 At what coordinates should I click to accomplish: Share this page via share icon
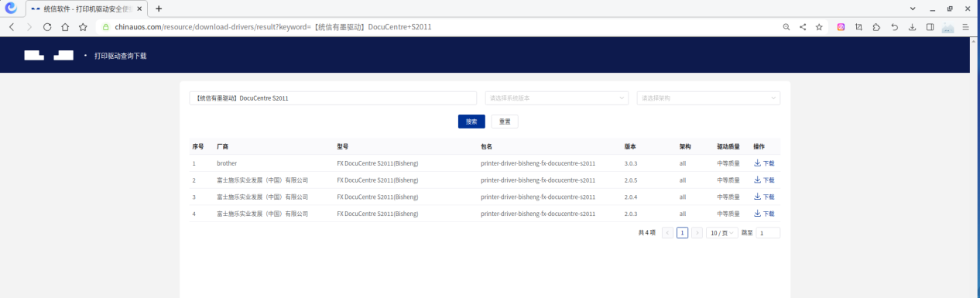803,26
